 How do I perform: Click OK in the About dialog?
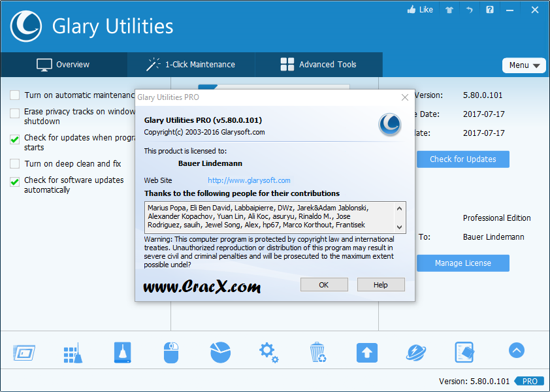coord(324,285)
